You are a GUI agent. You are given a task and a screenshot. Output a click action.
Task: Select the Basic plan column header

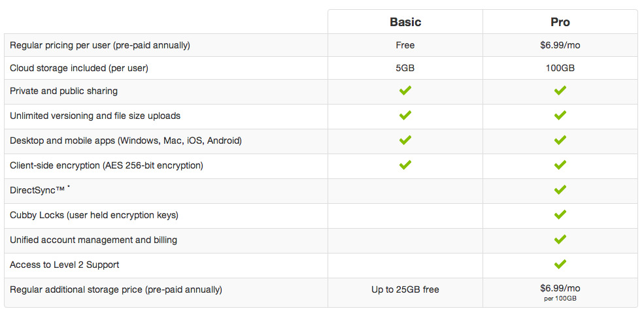coord(405,22)
